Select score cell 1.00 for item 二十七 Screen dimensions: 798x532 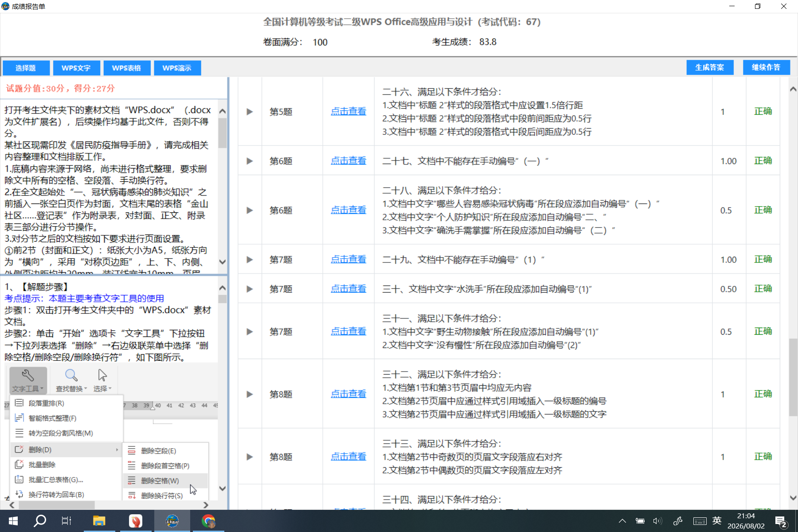click(728, 161)
